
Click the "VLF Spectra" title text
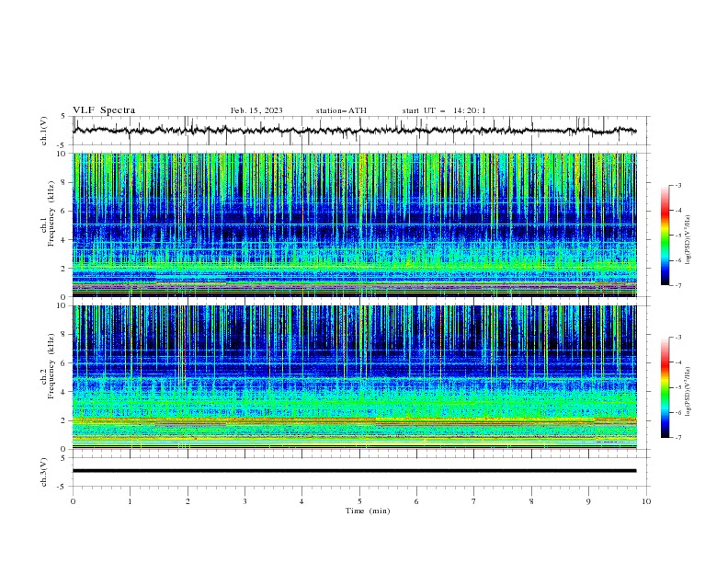tap(104, 110)
